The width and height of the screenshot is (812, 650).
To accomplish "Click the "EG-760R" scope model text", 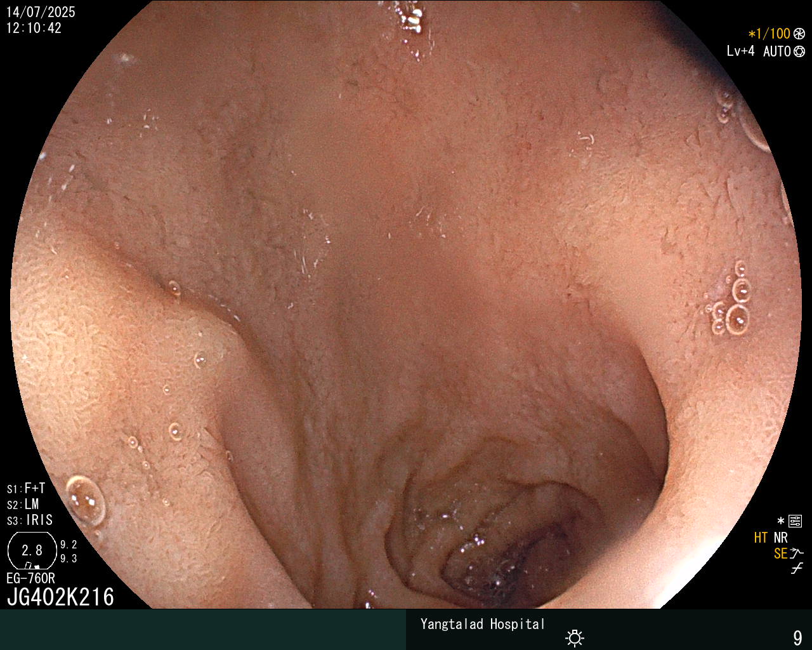I will click(30, 578).
